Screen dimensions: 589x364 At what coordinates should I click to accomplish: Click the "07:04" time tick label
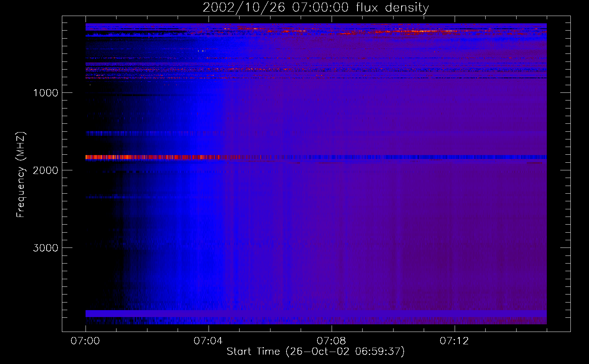(x=208, y=341)
